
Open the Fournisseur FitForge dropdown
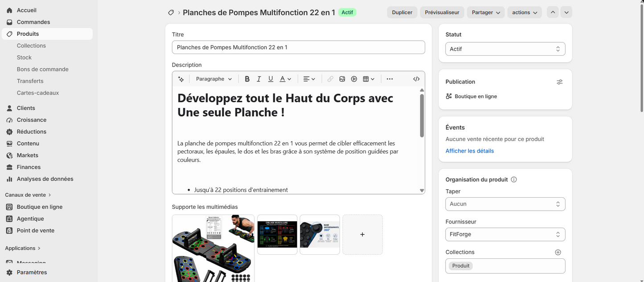505,234
